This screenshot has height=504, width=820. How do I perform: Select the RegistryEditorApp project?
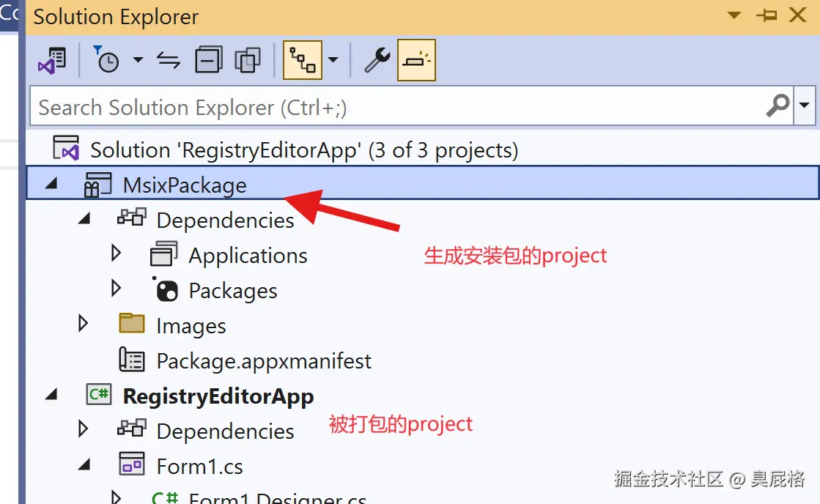(x=218, y=396)
